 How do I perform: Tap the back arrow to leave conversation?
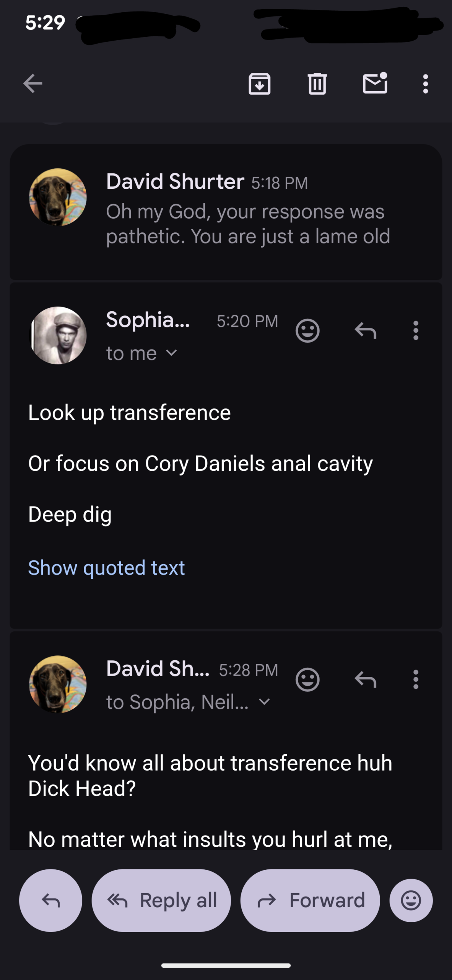33,83
